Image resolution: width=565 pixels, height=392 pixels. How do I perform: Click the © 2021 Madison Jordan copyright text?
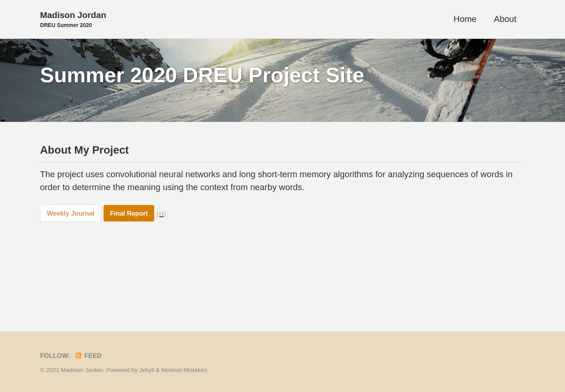[x=72, y=370]
